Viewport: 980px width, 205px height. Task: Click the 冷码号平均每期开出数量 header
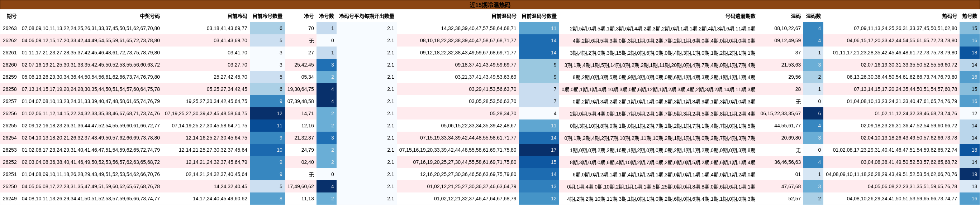[x=366, y=16]
